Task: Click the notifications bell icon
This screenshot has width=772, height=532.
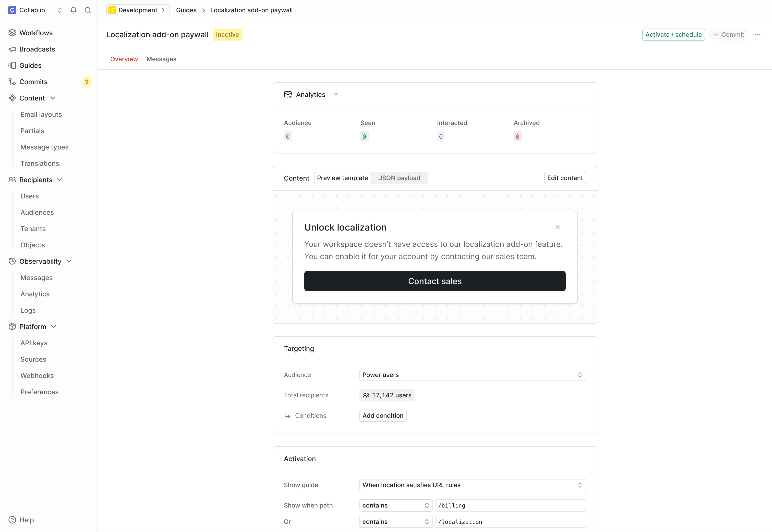Action: point(74,10)
